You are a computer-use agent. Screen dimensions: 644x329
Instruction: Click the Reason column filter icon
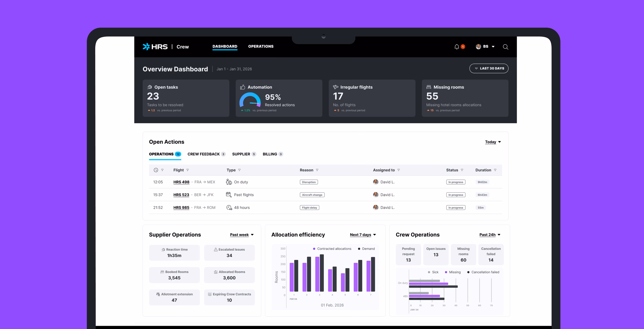(x=317, y=170)
